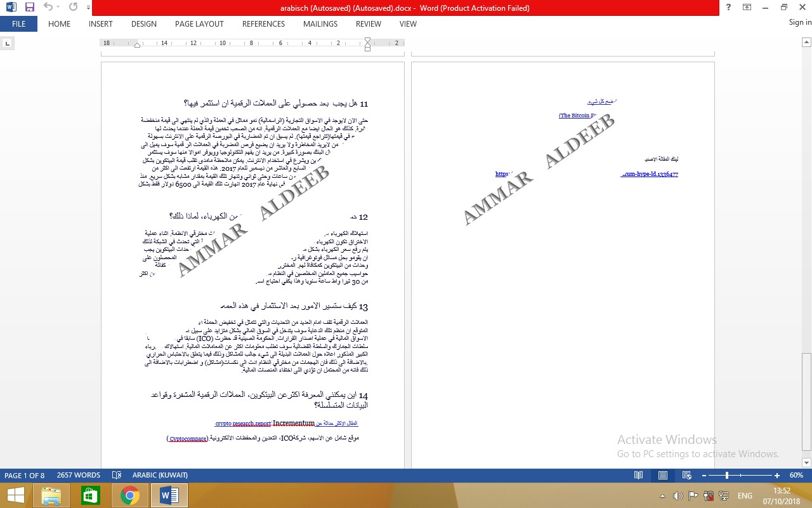This screenshot has width=812, height=508.
Task: Switch to Web Layout view
Action: click(x=686, y=476)
